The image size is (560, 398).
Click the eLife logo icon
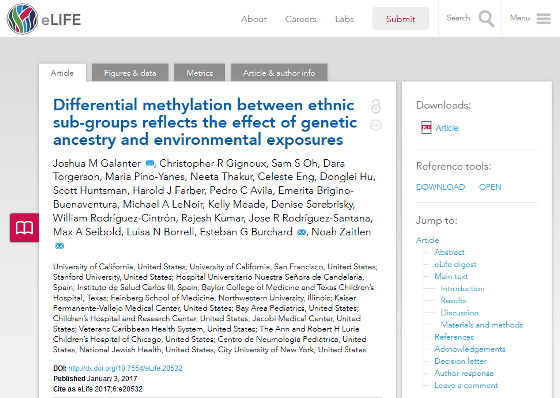pyautogui.click(x=22, y=19)
